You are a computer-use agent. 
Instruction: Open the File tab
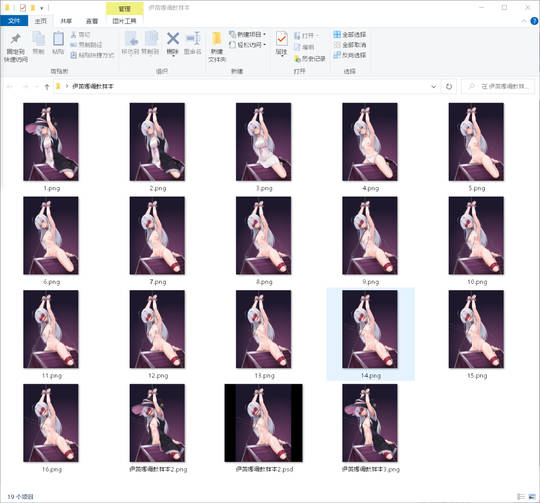tap(14, 21)
